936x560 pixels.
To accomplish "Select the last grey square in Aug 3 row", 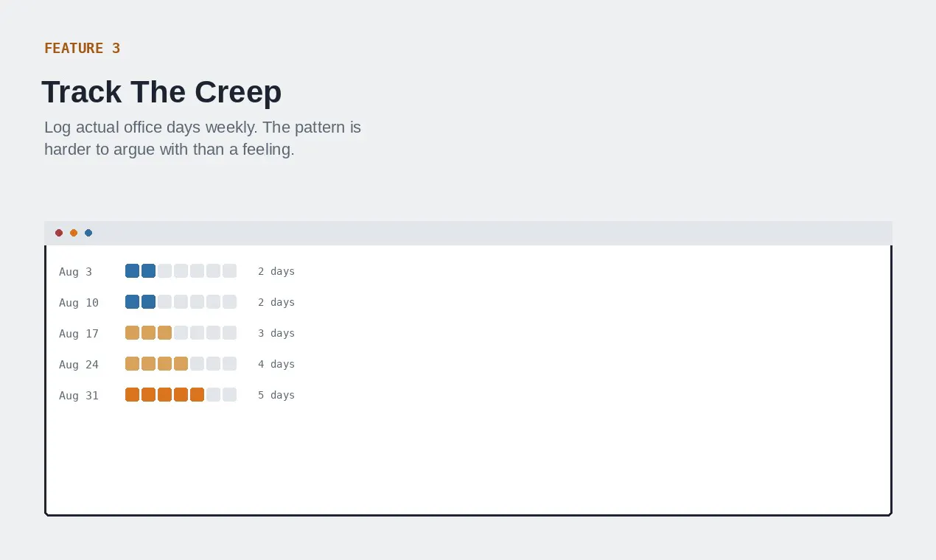I will click(230, 271).
